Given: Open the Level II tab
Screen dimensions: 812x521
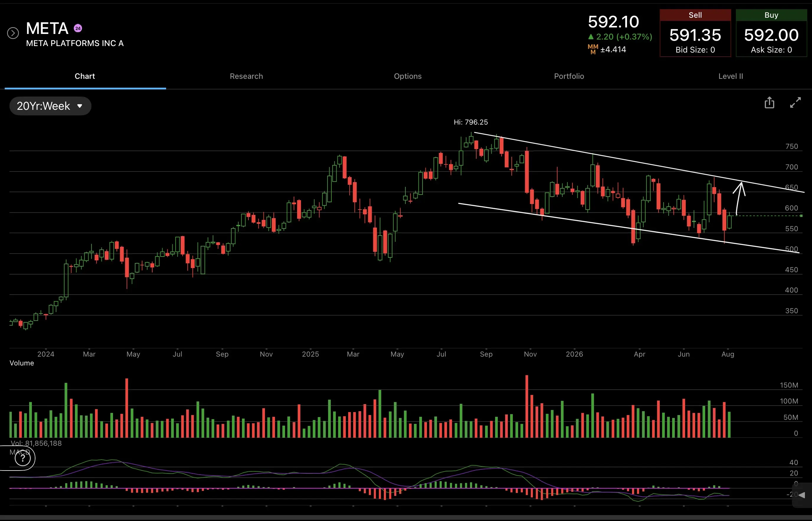Looking at the screenshot, I should pyautogui.click(x=731, y=76).
